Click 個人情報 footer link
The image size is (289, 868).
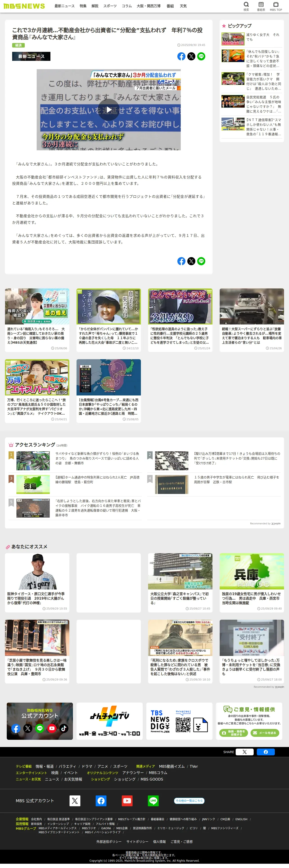(160, 841)
